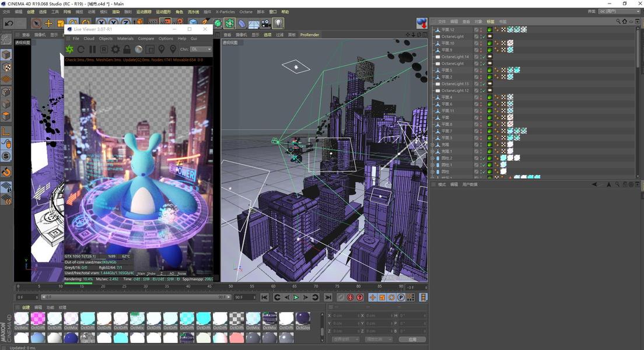644x350 pixels.
Task: Click the R render region icon in Live Viewer
Action: (x=104, y=50)
